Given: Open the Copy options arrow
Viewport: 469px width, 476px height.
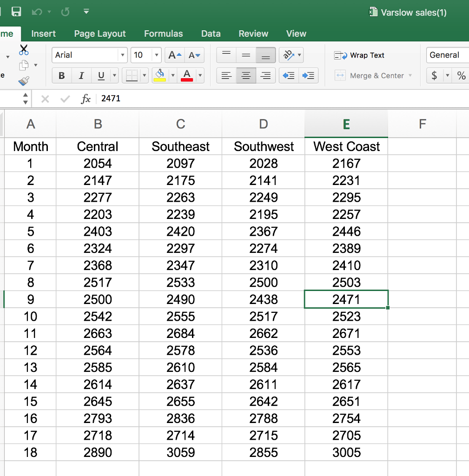Looking at the screenshot, I should pyautogui.click(x=35, y=65).
